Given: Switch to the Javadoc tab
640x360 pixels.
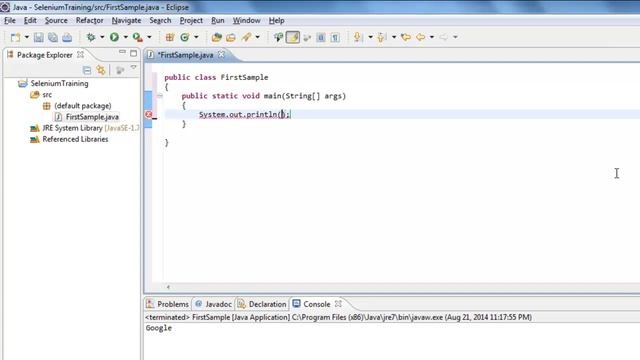Looking at the screenshot, I should (x=213, y=304).
